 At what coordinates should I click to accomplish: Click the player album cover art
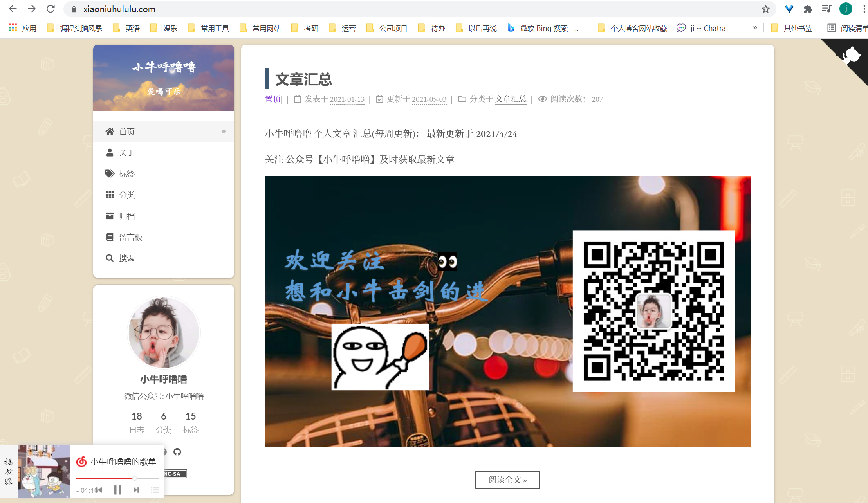(x=44, y=471)
